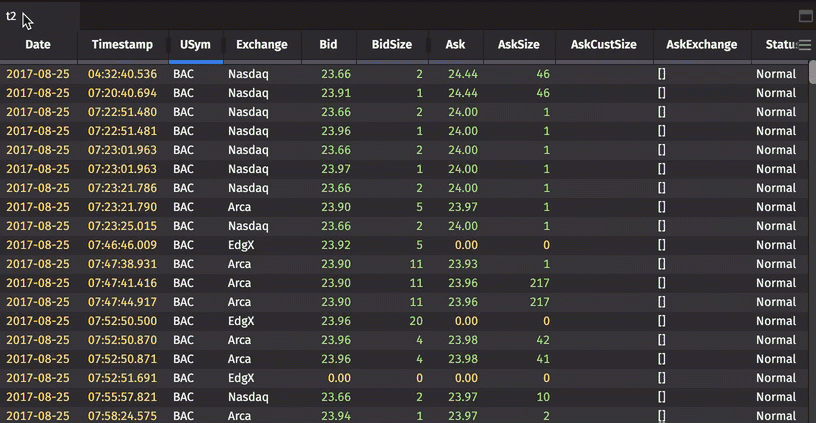The height and width of the screenshot is (423, 816).
Task: Click the AskSize column header
Action: [x=518, y=45]
